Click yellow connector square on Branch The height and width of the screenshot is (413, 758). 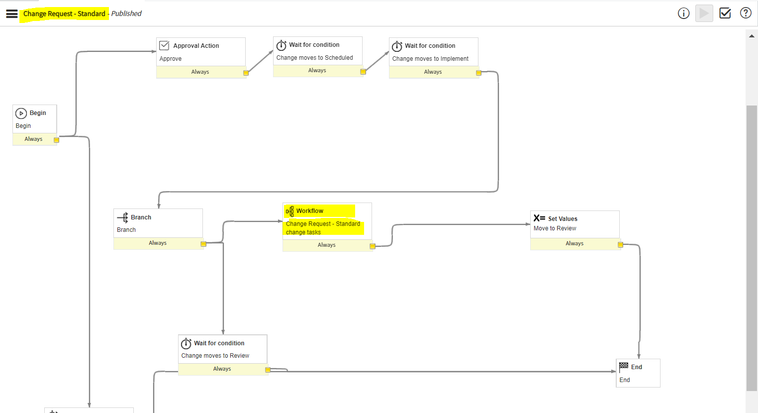(x=204, y=244)
